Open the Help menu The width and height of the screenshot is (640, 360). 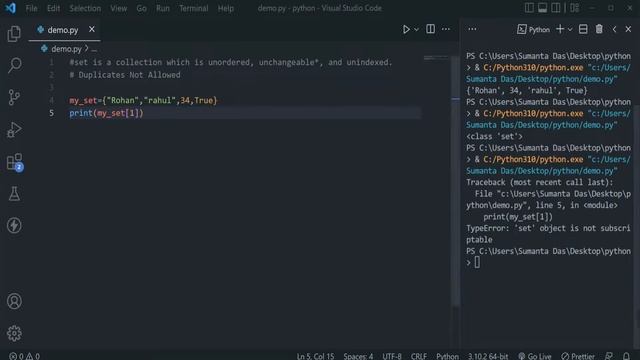[x=225, y=8]
